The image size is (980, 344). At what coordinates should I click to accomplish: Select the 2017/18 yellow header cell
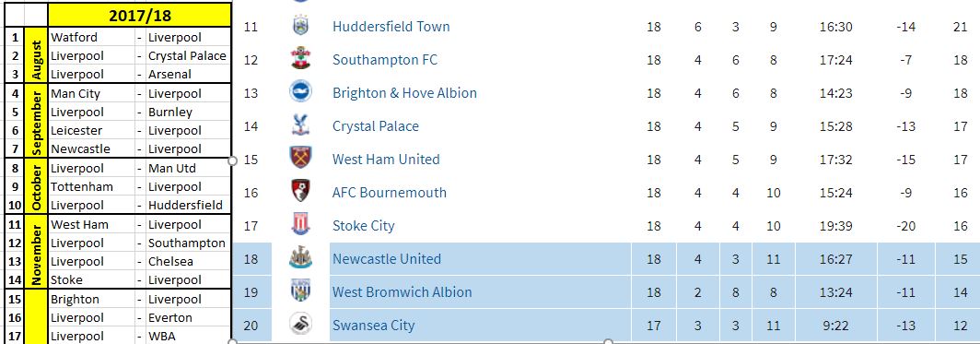pos(139,15)
